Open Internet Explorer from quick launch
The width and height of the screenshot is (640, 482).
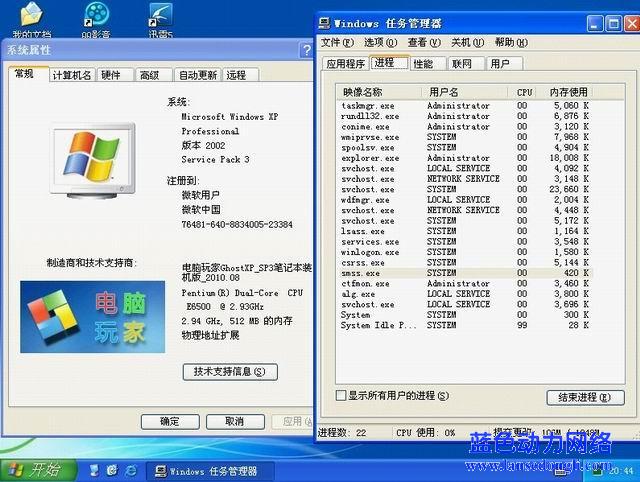(x=131, y=471)
